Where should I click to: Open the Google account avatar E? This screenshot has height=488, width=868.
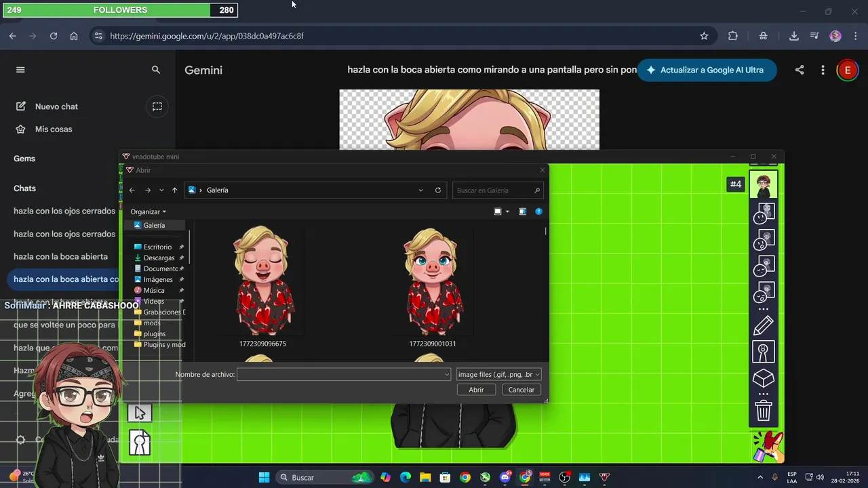(847, 70)
